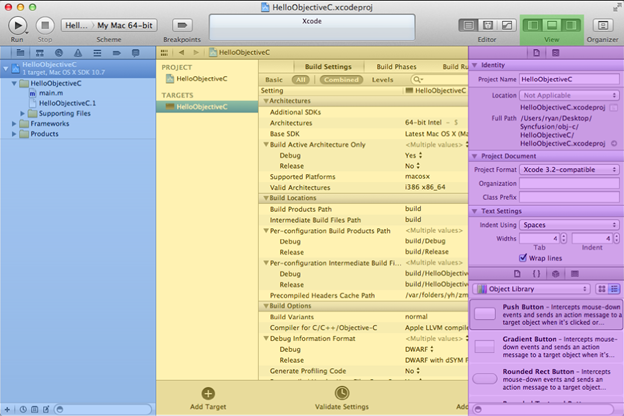Screen dimensions: 624x416
Task: Click the Stop button in the toolbar
Action: pyautogui.click(x=45, y=25)
